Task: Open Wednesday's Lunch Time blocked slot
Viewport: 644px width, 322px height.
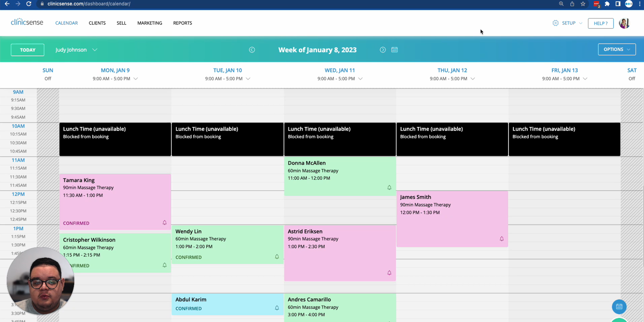Action: pyautogui.click(x=340, y=139)
